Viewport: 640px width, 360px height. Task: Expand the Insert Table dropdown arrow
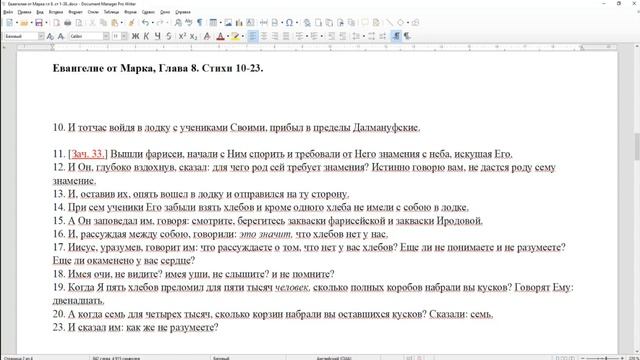(220, 23)
